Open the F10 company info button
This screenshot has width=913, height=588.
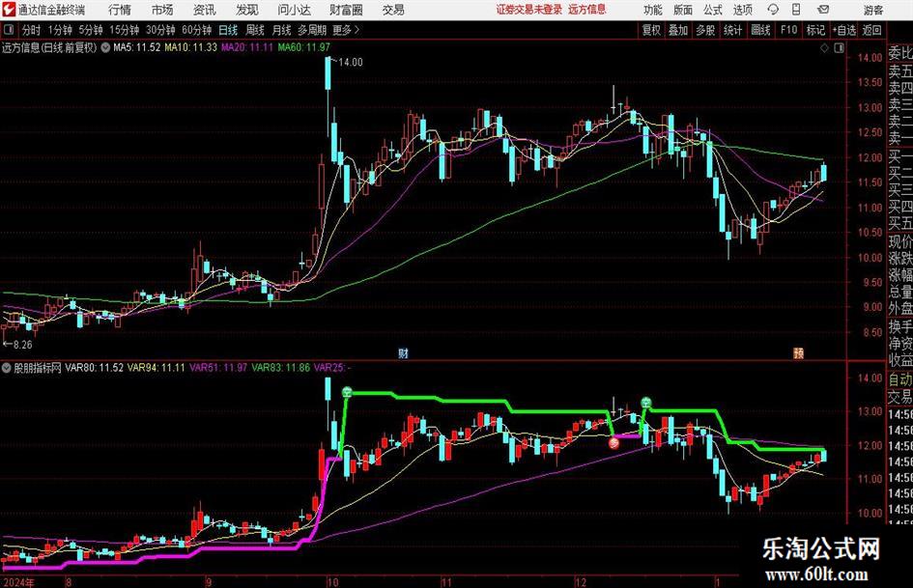[788, 30]
